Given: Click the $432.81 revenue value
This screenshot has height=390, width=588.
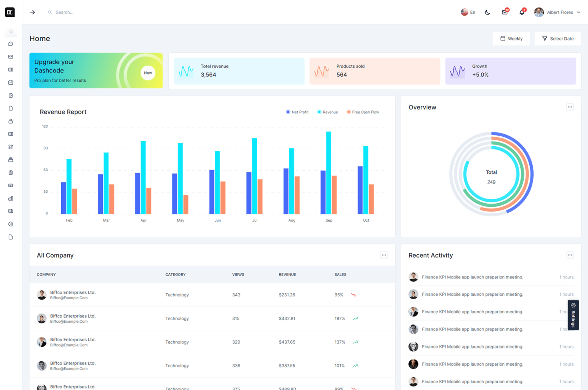Looking at the screenshot, I should (x=287, y=318).
